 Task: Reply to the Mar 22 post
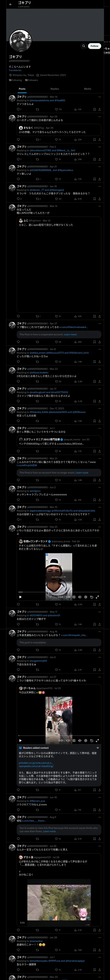18,382
